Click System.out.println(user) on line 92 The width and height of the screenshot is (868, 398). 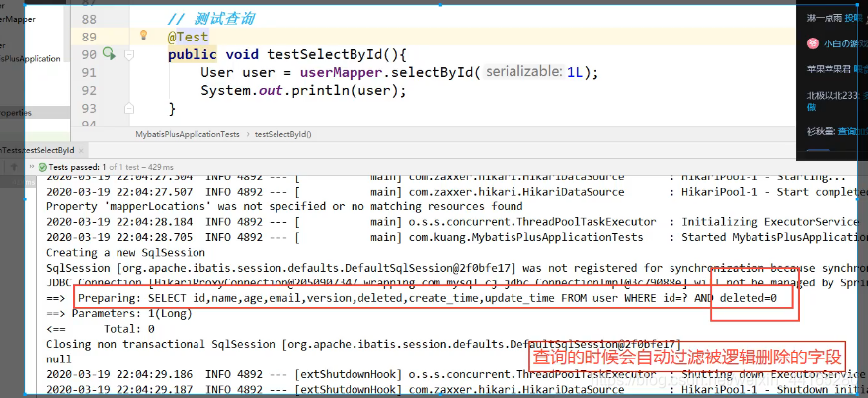(x=303, y=90)
